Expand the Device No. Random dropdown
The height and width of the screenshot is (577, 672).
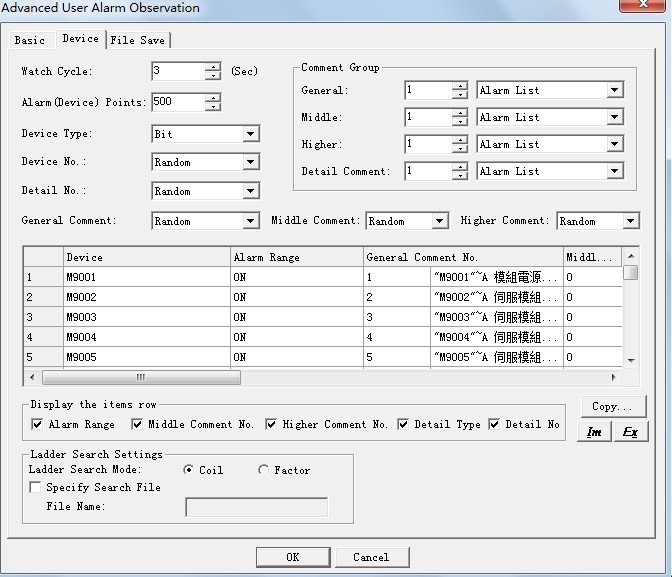(250, 162)
